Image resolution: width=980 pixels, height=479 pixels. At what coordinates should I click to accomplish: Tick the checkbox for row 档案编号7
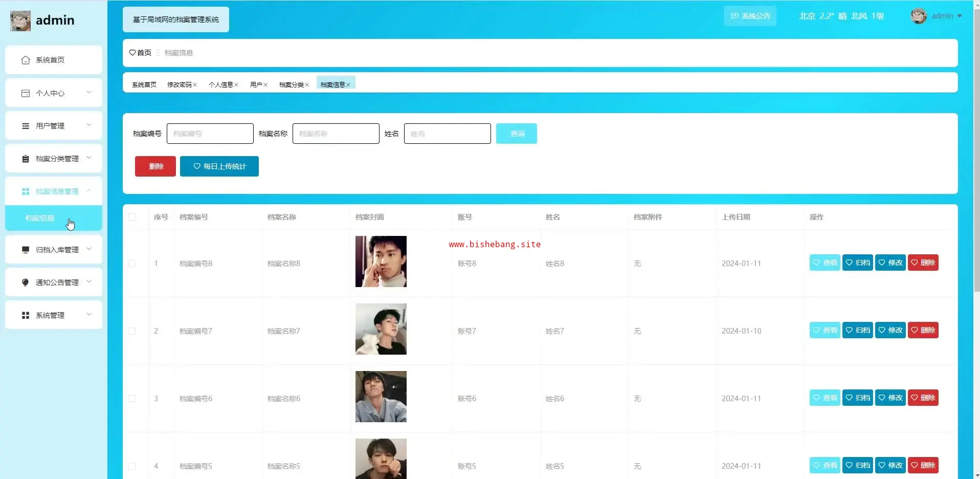tap(132, 331)
